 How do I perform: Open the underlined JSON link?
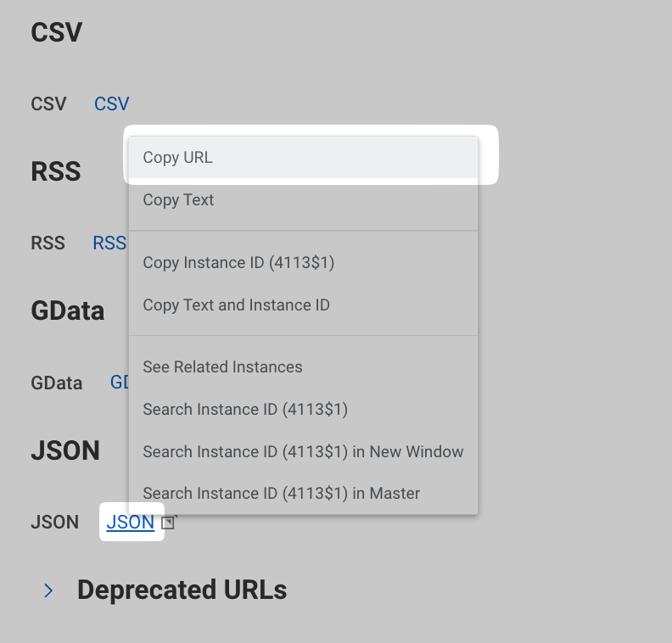tap(130, 523)
